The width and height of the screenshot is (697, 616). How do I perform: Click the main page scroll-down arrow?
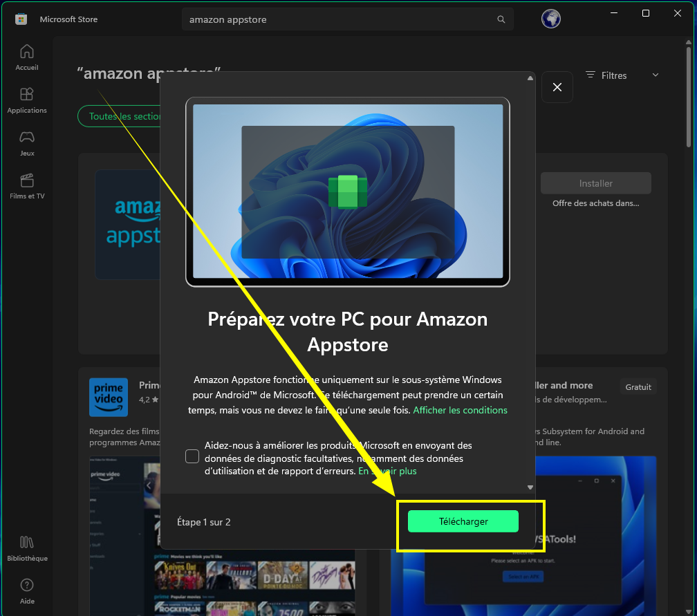[x=689, y=612]
